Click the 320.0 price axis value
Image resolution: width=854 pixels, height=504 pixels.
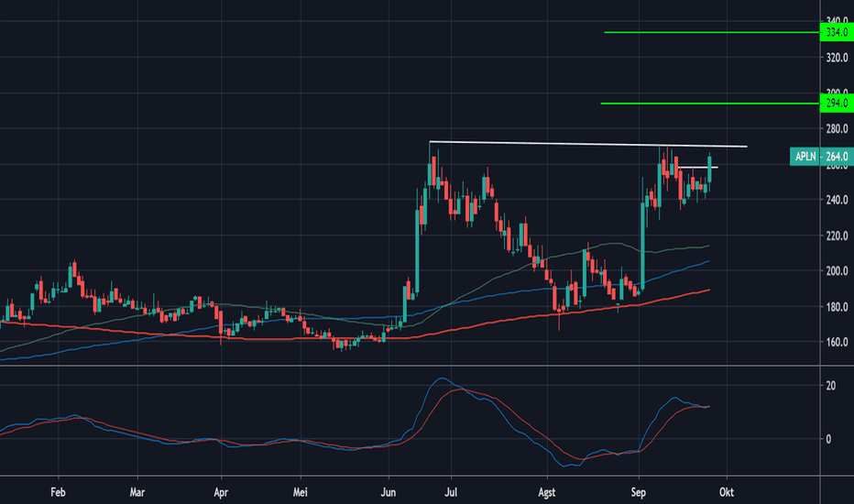[x=837, y=57]
